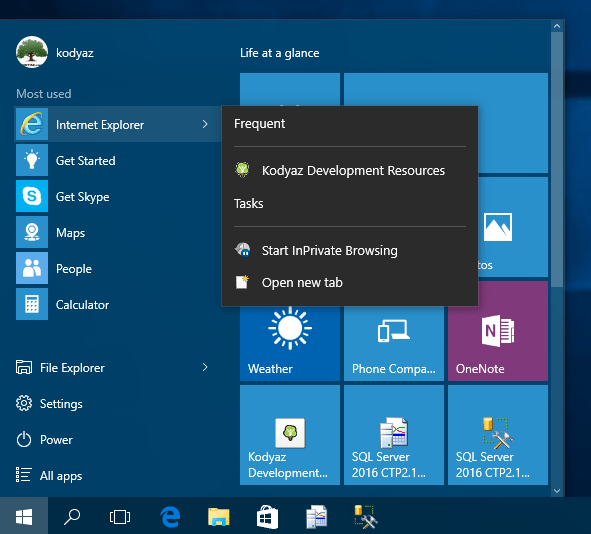Expand the File Explorer jump list arrow
The height and width of the screenshot is (534, 591).
[x=205, y=367]
